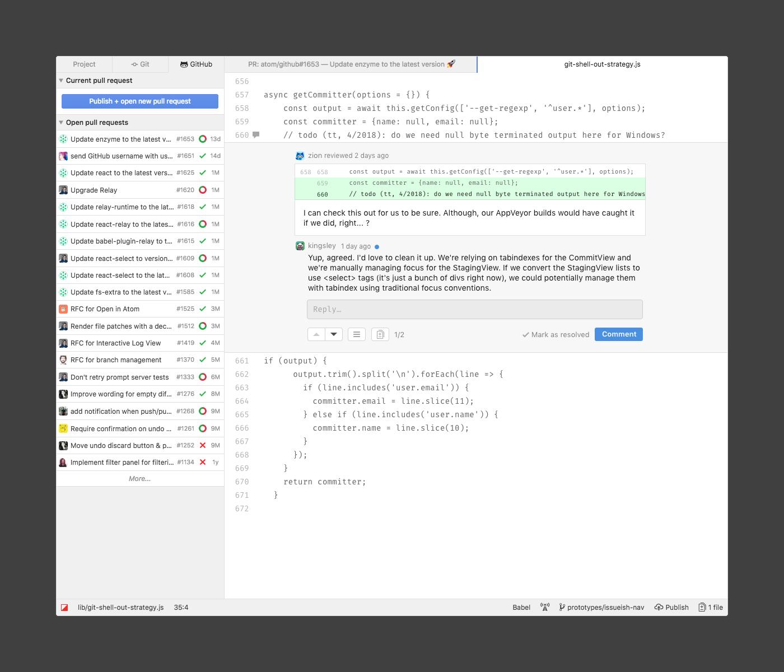Switch to the Project tab

(x=84, y=64)
